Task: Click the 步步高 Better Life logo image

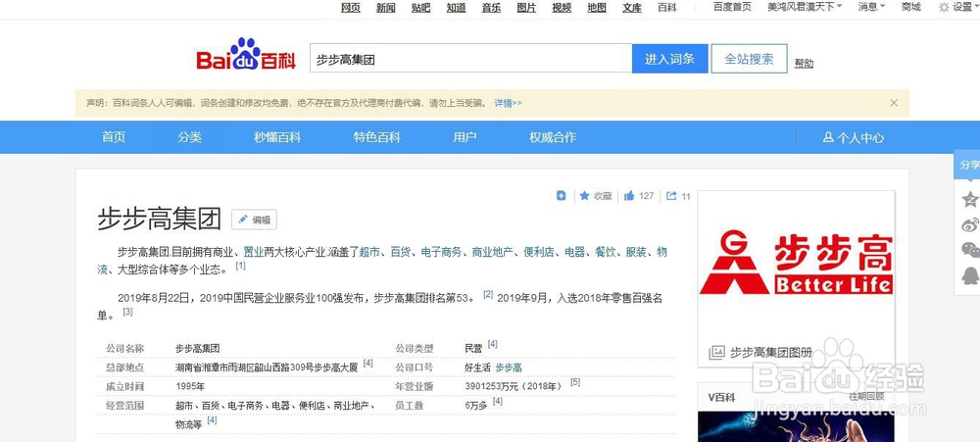Action: (796, 263)
